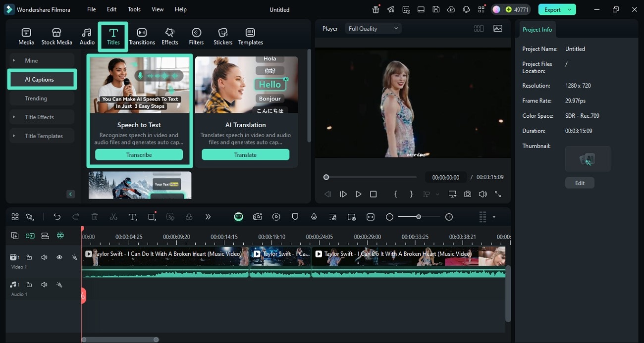Click the Record Voiceover microphone icon
This screenshot has width=644, height=343.
314,217
